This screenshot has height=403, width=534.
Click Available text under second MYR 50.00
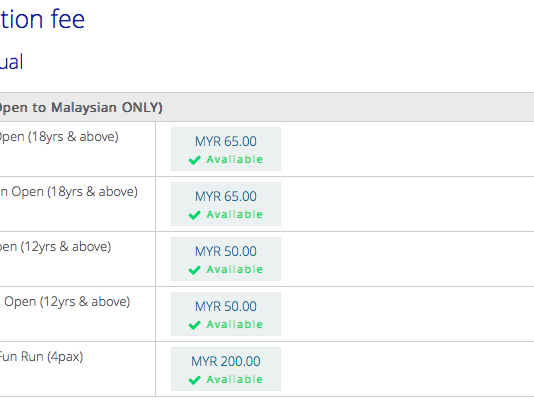[x=235, y=325]
